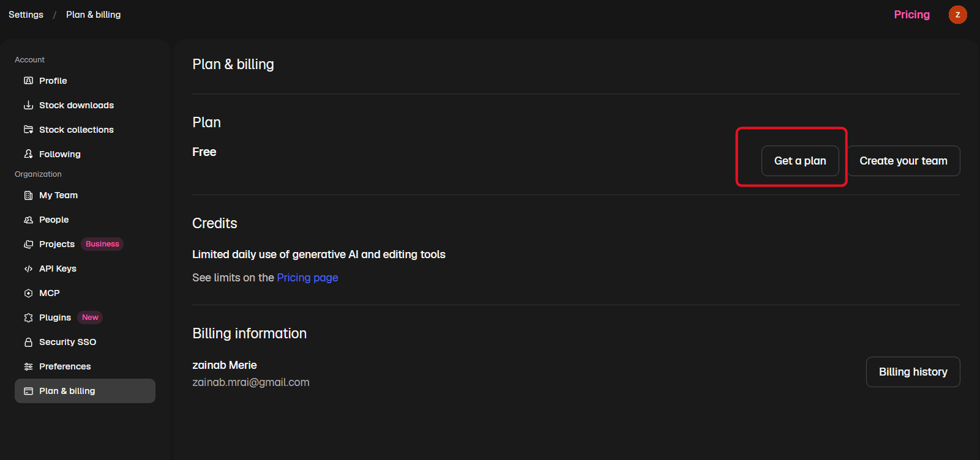
Task: Click the My Team building icon
Action: [x=28, y=195]
